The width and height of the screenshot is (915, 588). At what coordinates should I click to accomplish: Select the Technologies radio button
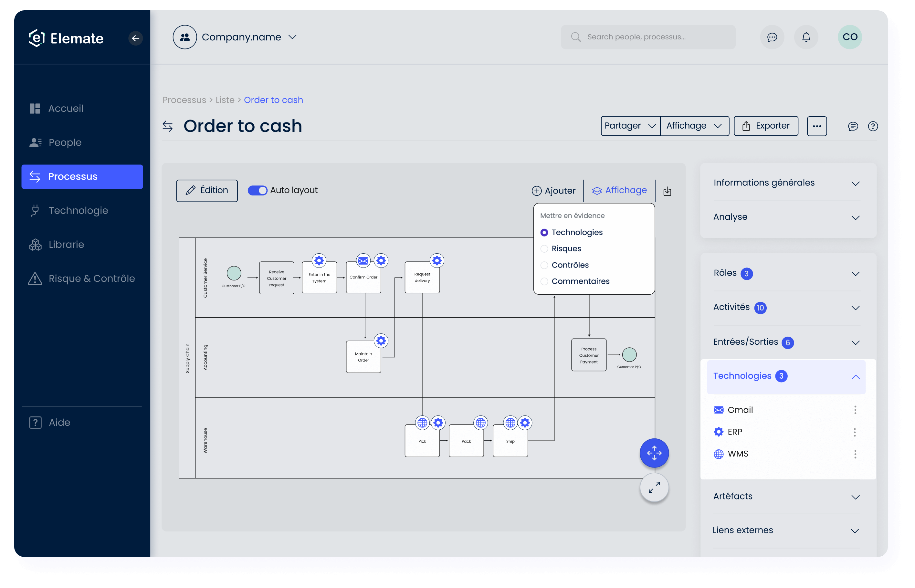(544, 232)
